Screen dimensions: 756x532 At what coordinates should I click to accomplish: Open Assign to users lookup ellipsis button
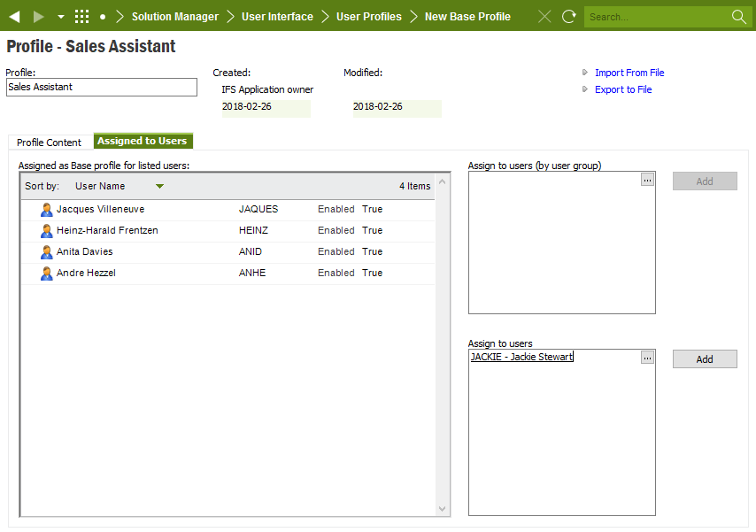(647, 358)
